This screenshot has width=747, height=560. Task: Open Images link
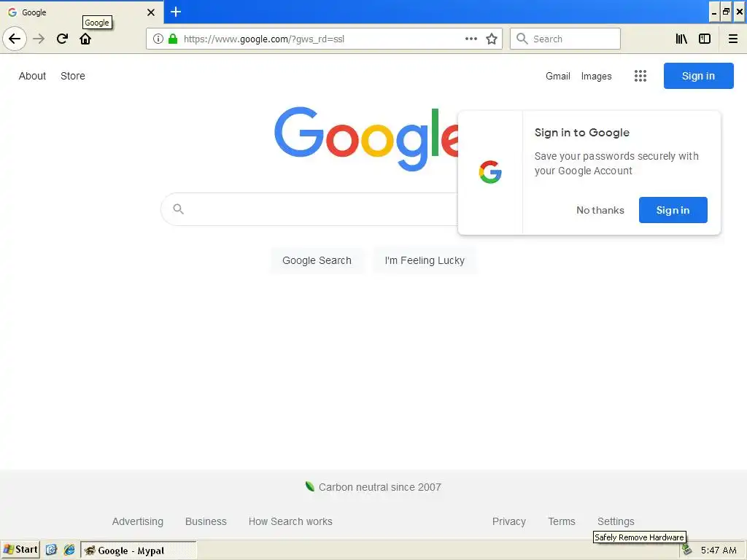596,76
